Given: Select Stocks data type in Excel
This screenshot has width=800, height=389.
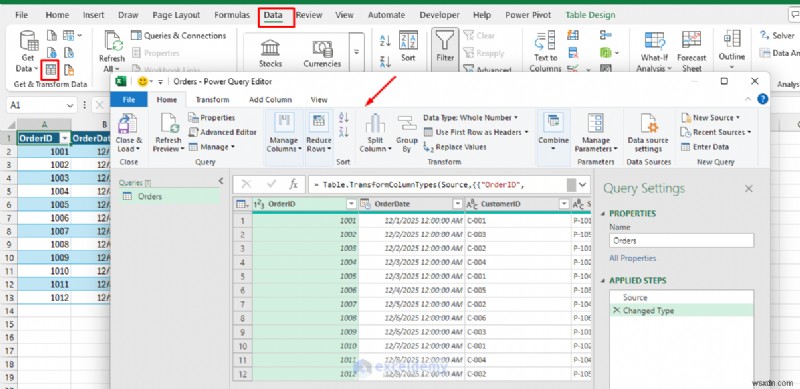Looking at the screenshot, I should pos(270,53).
